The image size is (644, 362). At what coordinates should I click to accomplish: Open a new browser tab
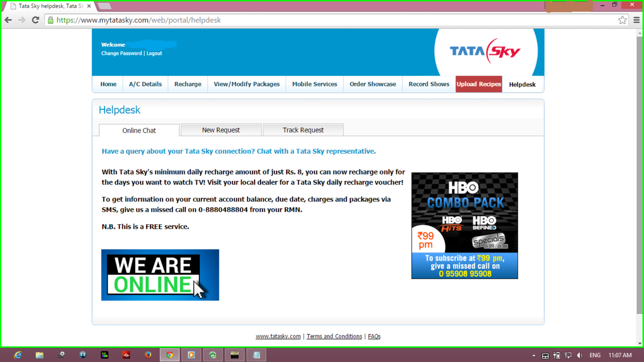[x=104, y=6]
